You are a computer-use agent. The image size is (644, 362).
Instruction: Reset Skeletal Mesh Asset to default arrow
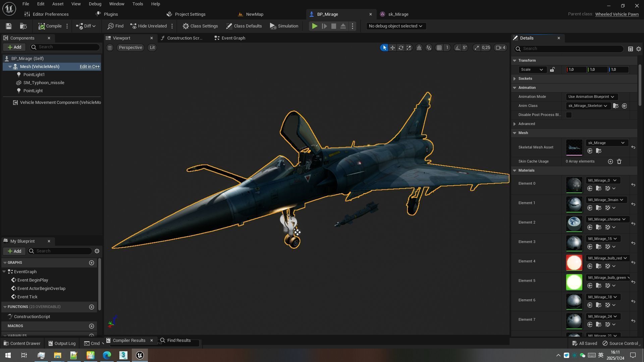pyautogui.click(x=633, y=147)
